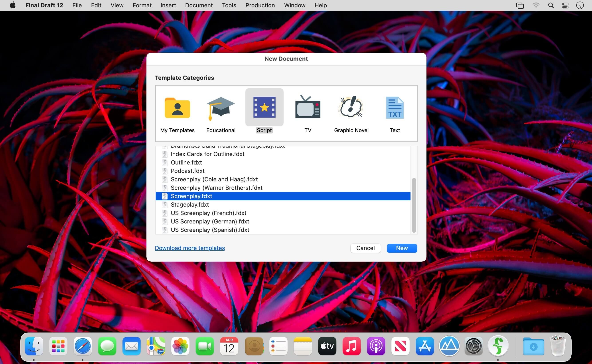592x364 pixels.
Task: Click the Spotlight search magnifier icon
Action: click(x=551, y=5)
